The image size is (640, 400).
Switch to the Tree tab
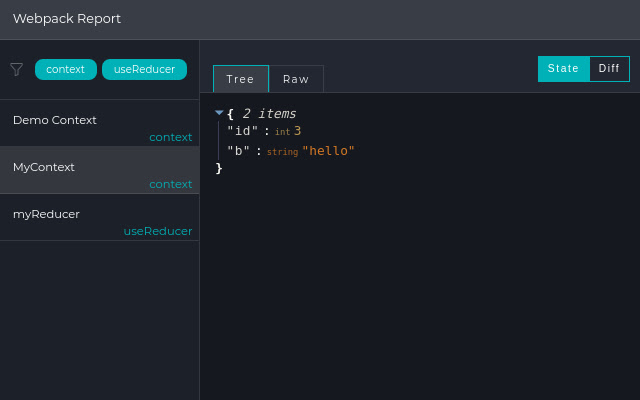point(240,79)
